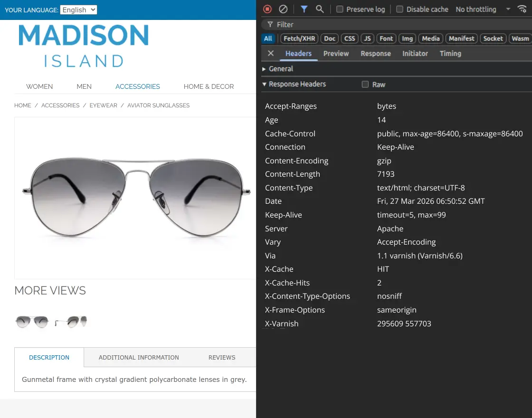
Task: Open search in the Network panel
Action: point(320,9)
